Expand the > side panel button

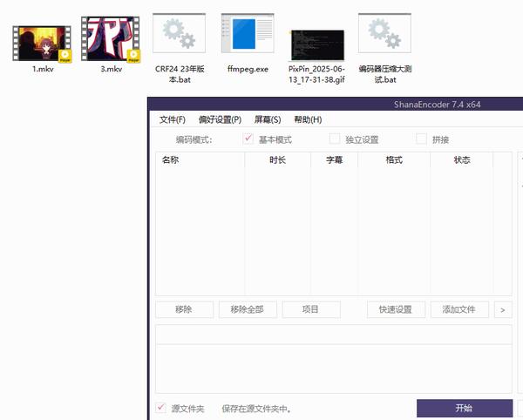[503, 309]
